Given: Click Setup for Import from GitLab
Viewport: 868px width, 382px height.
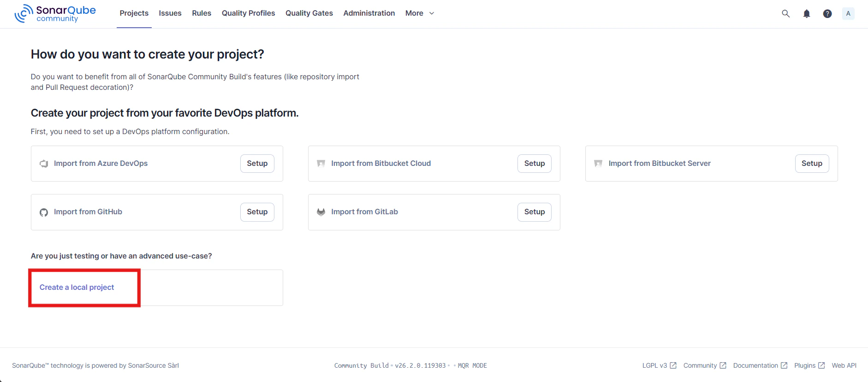Looking at the screenshot, I should pyautogui.click(x=535, y=212).
